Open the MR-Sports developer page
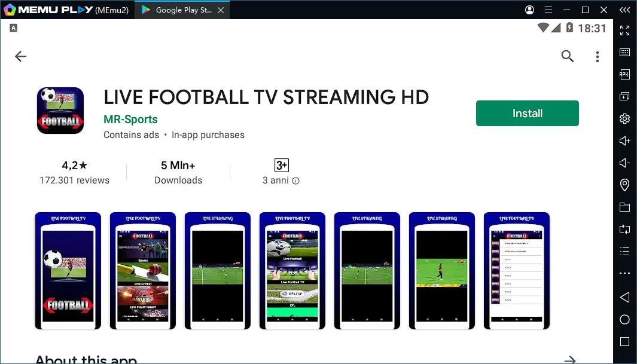The width and height of the screenshot is (637, 364). tap(131, 119)
